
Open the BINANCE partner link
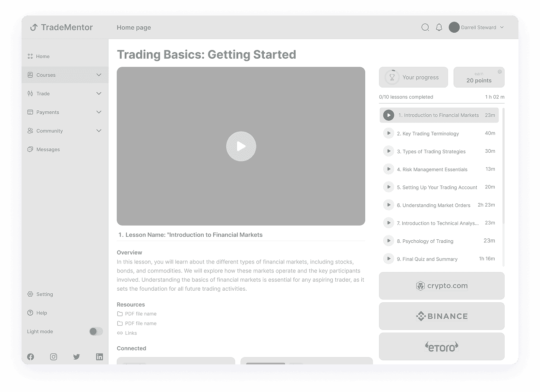click(x=442, y=316)
